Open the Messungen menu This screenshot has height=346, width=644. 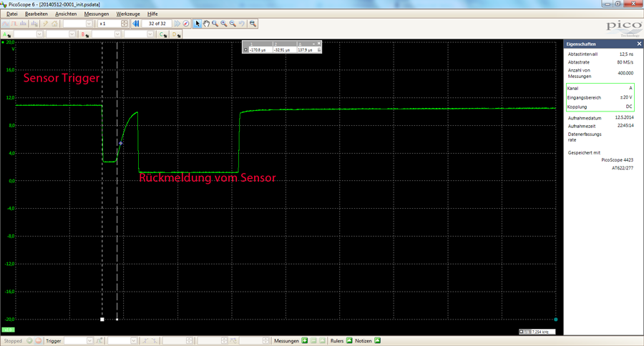[x=97, y=14]
